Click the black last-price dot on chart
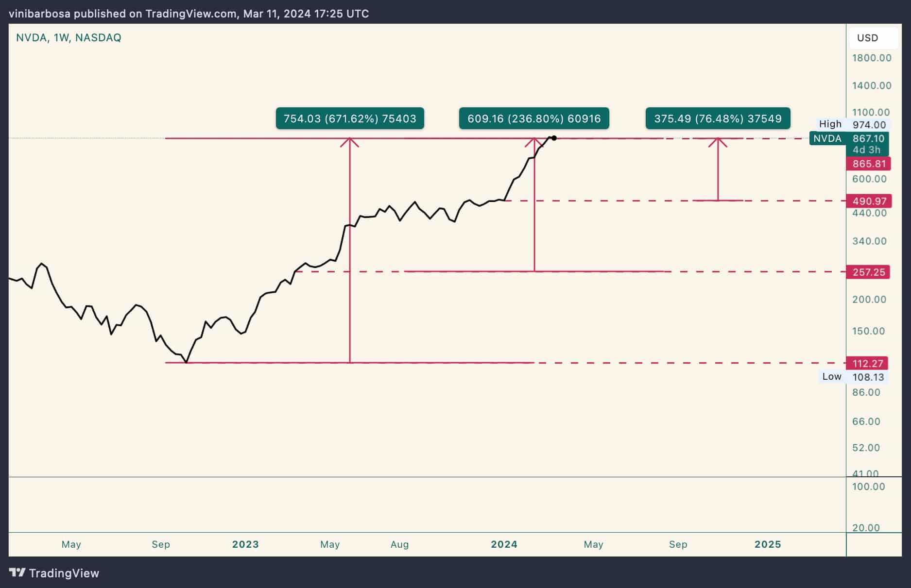This screenshot has width=911, height=588. pos(554,138)
